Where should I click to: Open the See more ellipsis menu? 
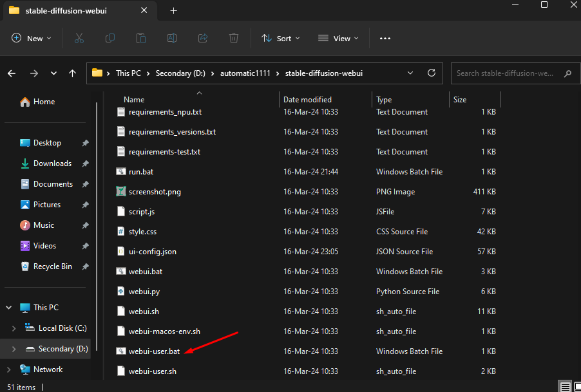tap(385, 39)
